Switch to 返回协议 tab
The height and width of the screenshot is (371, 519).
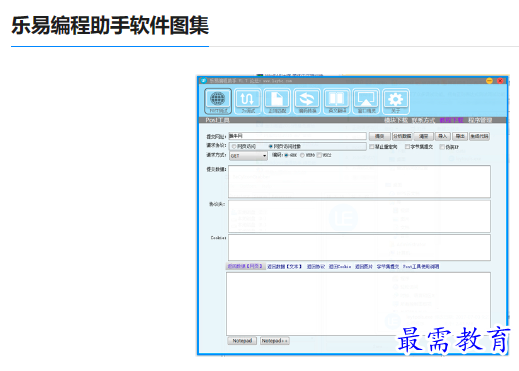315,267
